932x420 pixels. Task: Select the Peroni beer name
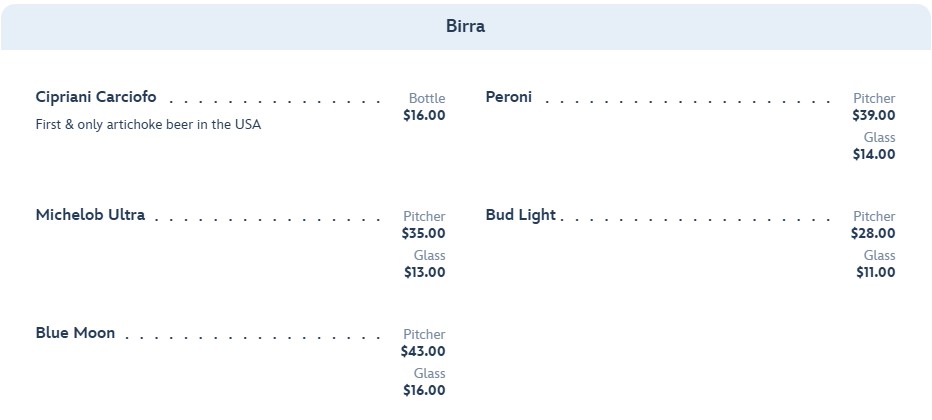pos(509,97)
